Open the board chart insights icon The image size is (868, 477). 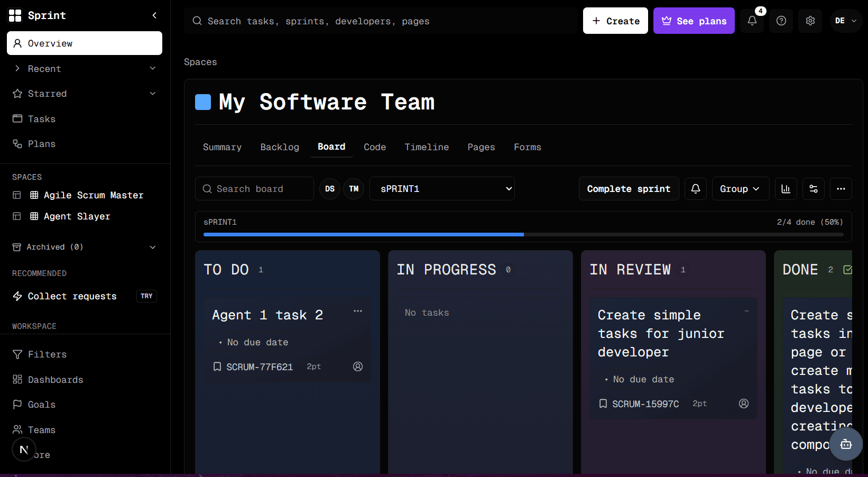point(786,189)
